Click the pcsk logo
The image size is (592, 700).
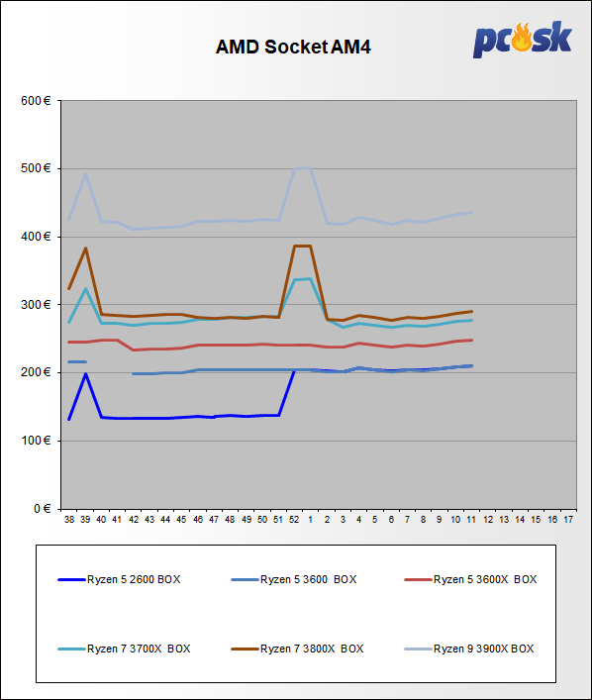(523, 40)
